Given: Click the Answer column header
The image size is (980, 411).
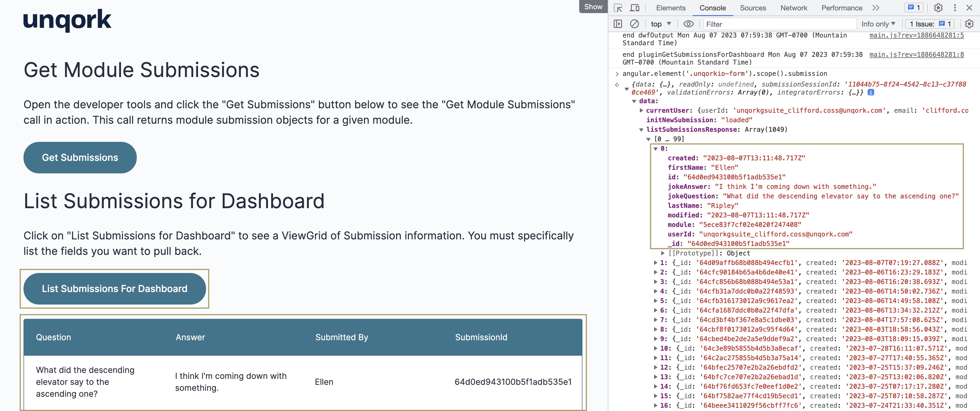Looking at the screenshot, I should click(x=190, y=337).
